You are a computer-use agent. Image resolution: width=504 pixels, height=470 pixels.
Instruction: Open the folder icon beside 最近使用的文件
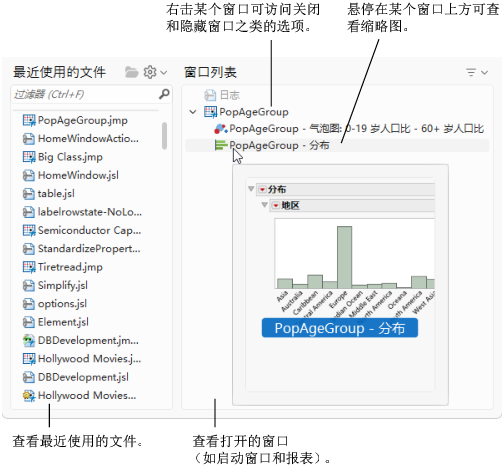coord(131,72)
